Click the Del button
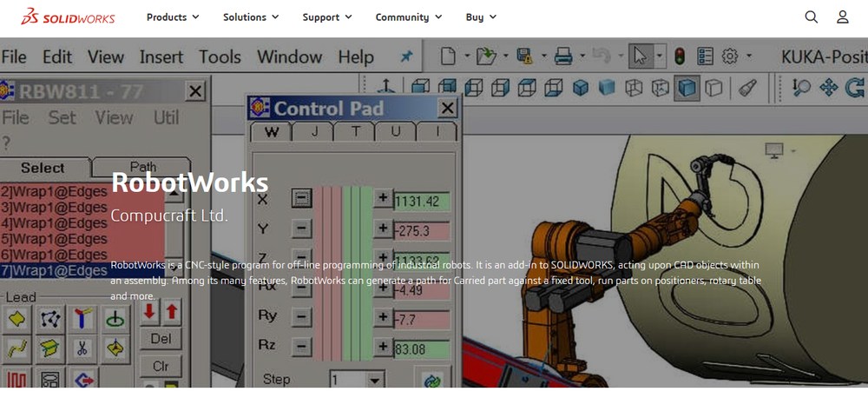 tap(161, 338)
